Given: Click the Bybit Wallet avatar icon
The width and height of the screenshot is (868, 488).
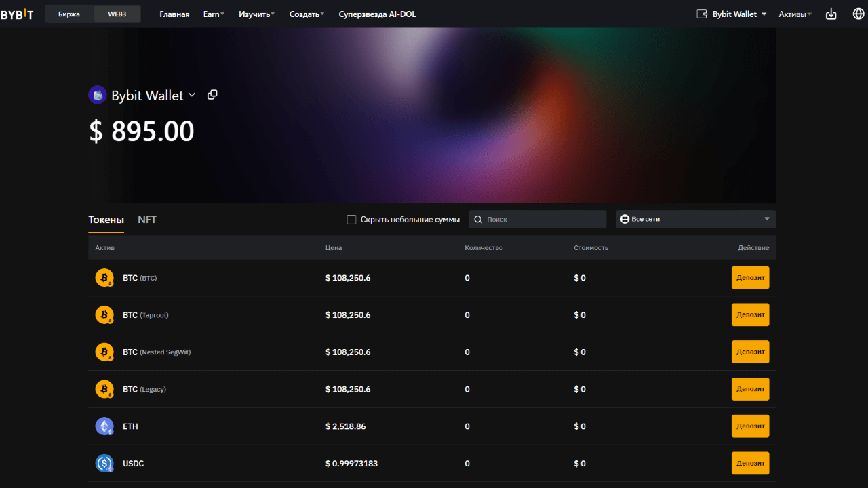Looking at the screenshot, I should 98,95.
